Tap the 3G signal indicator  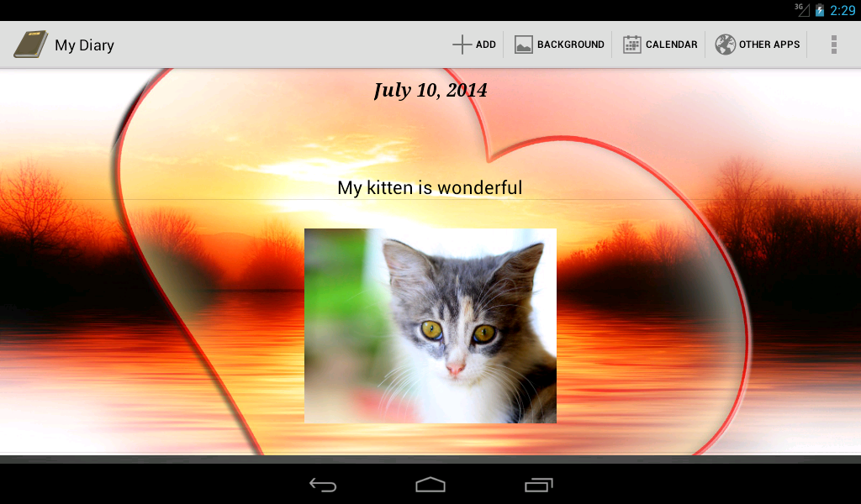tap(801, 9)
